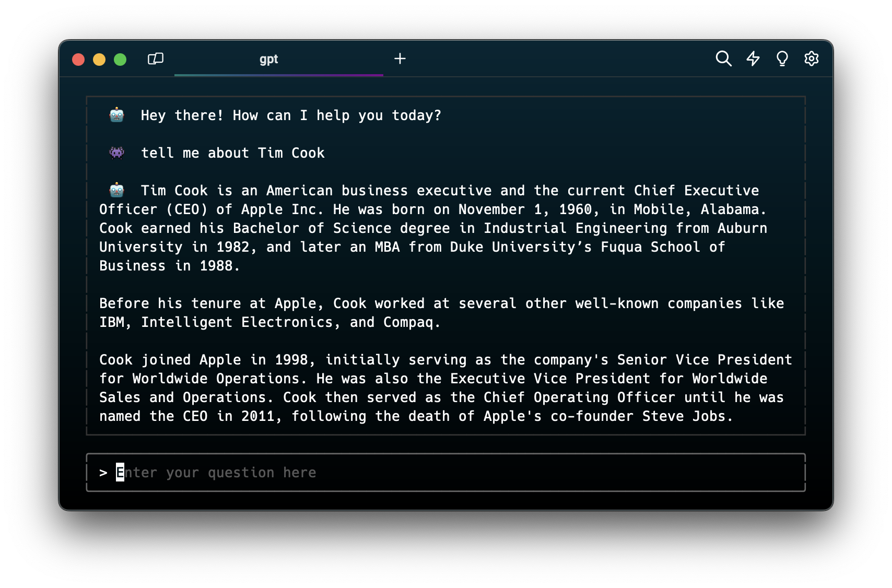
Task: Click the line 'Business in 1988.'
Action: click(x=169, y=266)
